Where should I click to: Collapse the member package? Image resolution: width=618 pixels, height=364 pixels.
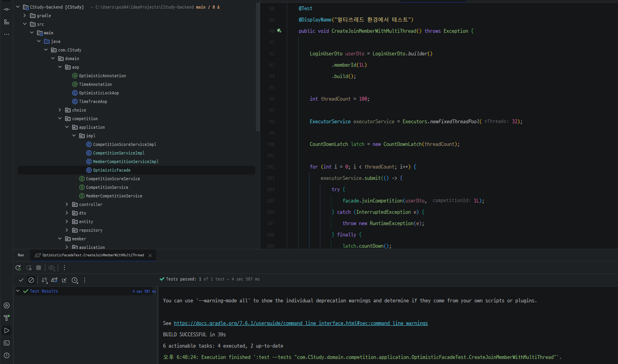[60, 239]
